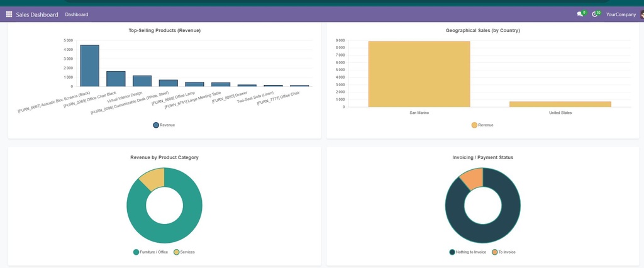Click the San Marino axis label

tap(419, 113)
